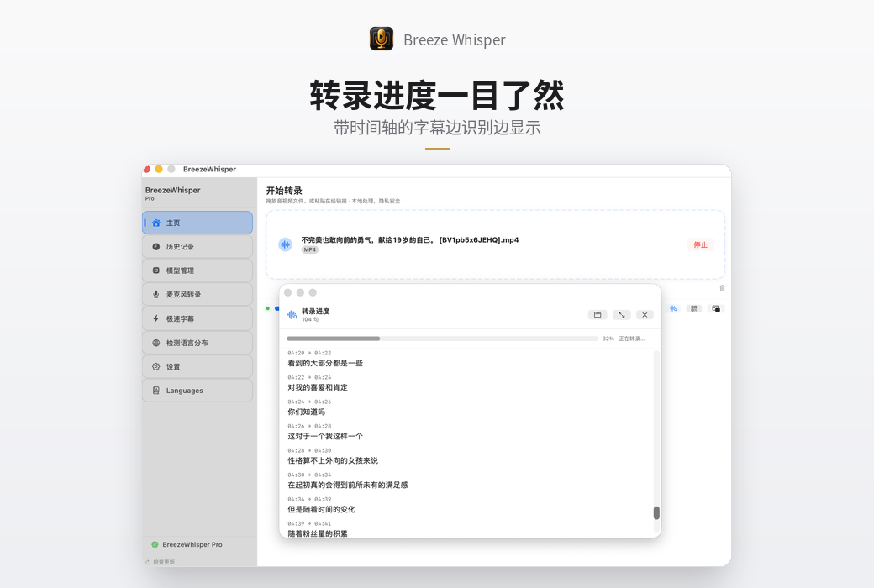The image size is (874, 588).
Task: Click the expand arrows icon in progress window
Action: (622, 315)
